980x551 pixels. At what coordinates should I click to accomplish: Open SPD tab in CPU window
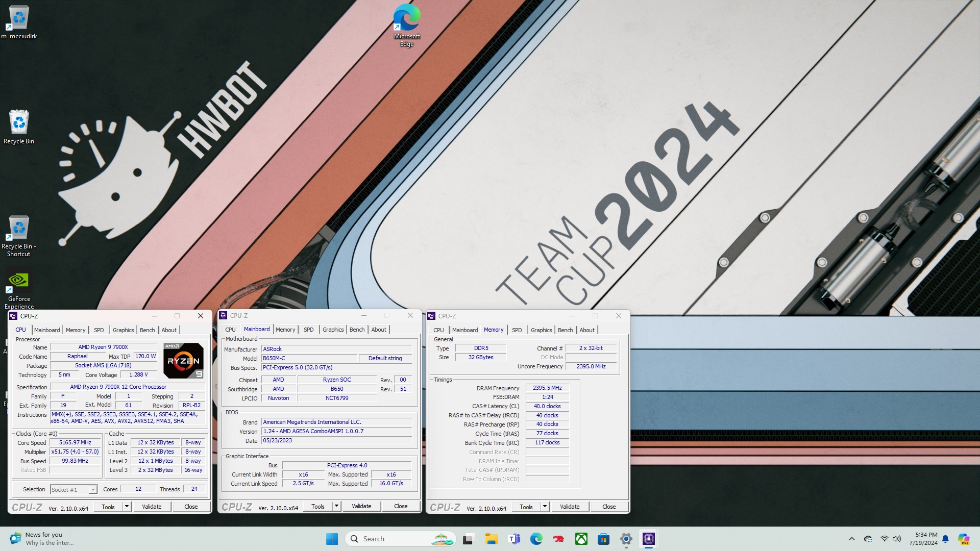(99, 330)
